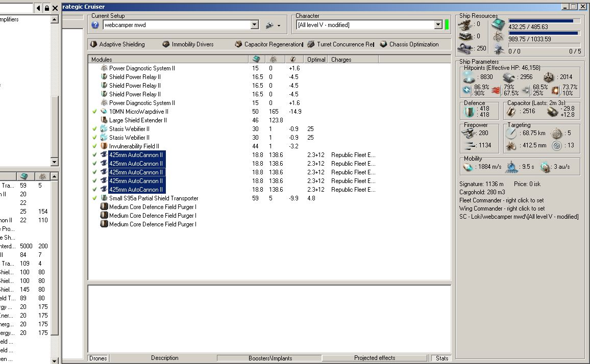Click the powergrid column header icon in Modules

click(274, 60)
